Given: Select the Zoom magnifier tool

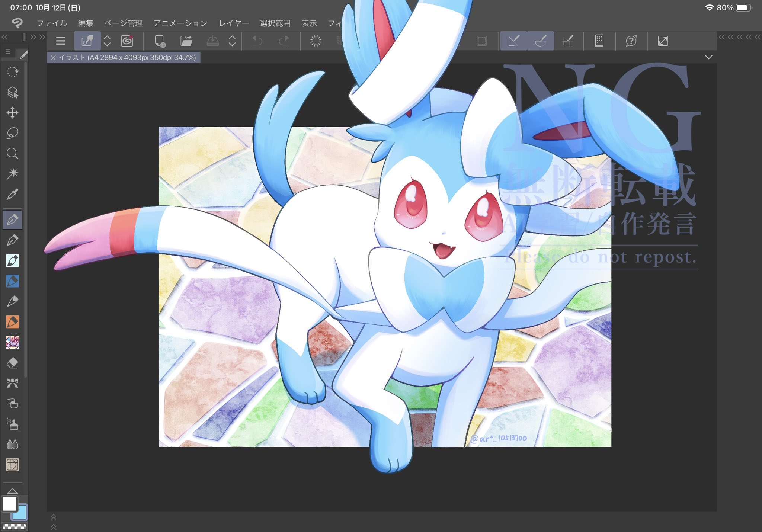Looking at the screenshot, I should [x=12, y=153].
